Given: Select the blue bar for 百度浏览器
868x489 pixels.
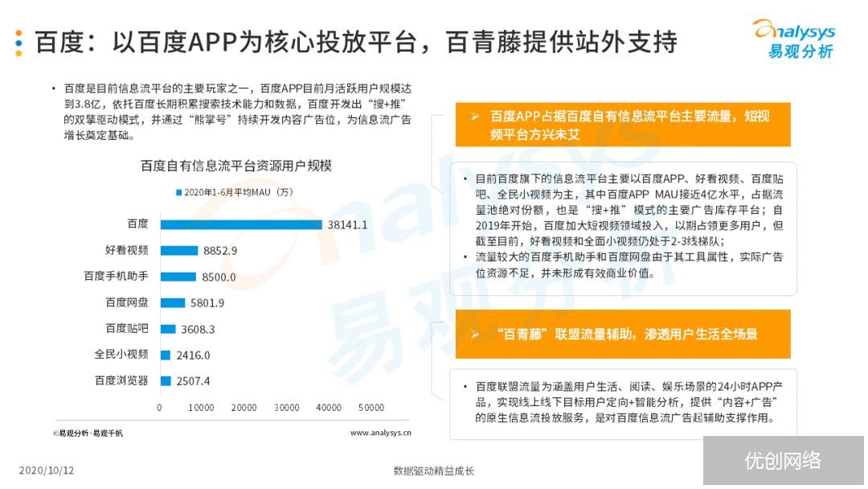Looking at the screenshot, I should (166, 381).
